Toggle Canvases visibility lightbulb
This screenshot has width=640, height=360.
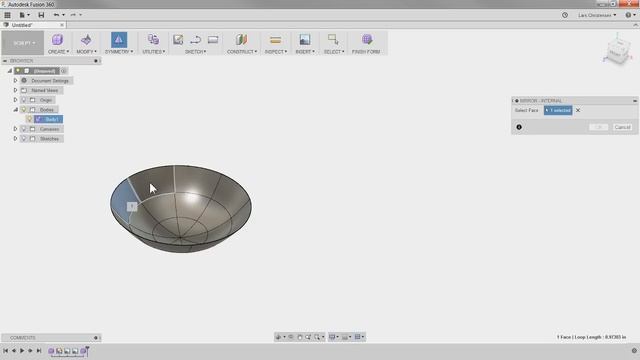pos(24,129)
